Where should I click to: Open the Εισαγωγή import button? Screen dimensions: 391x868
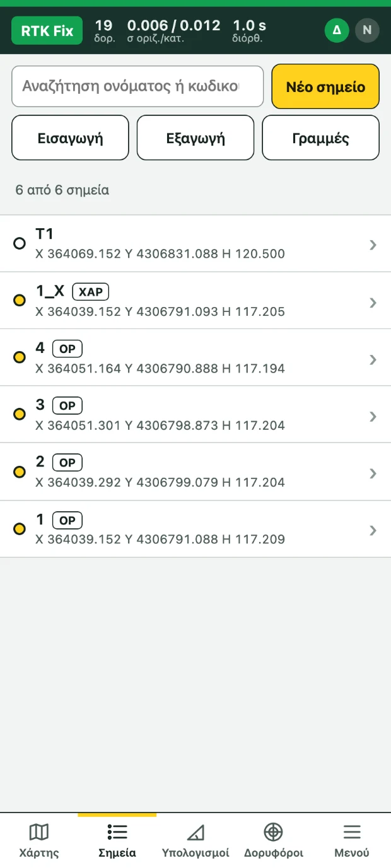pyautogui.click(x=70, y=138)
